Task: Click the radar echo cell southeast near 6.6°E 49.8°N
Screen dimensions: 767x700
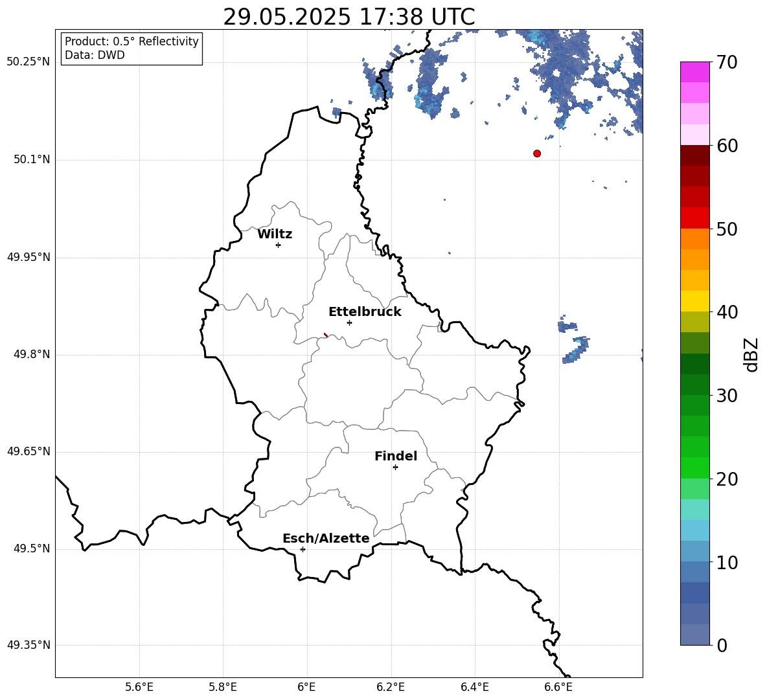Action: (x=576, y=350)
